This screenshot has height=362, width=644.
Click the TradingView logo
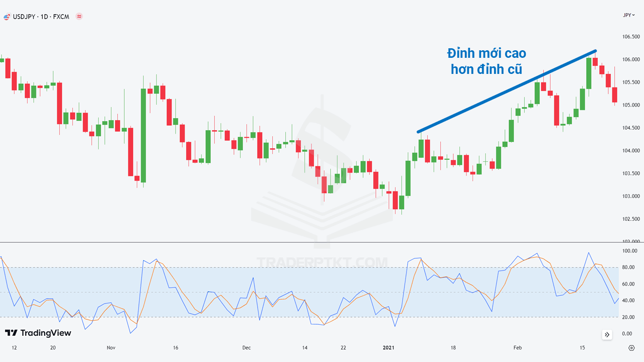pos(38,333)
